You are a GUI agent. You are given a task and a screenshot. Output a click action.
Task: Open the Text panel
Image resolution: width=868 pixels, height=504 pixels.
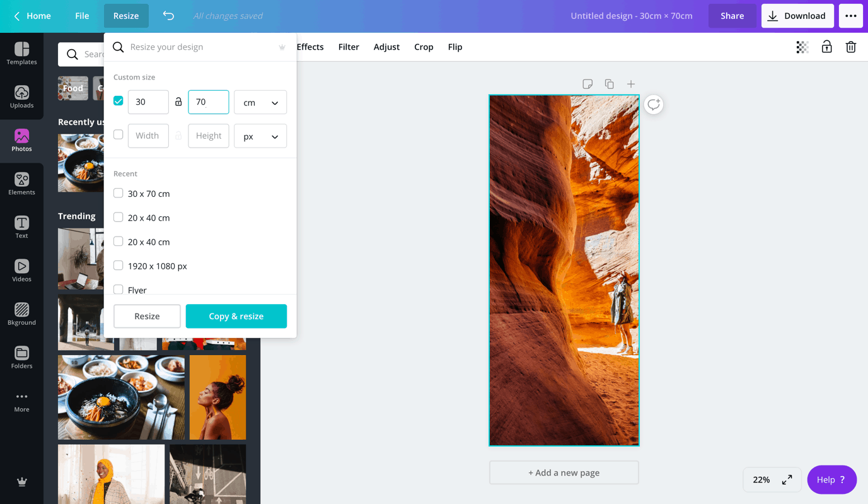[21, 226]
